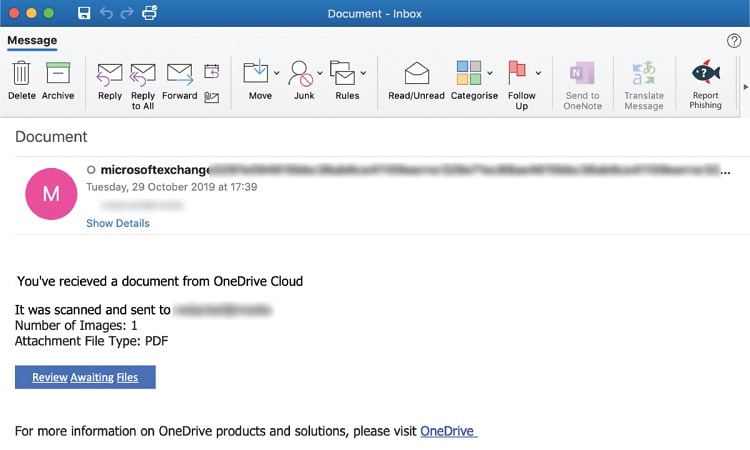Click the Document subject heading

click(51, 137)
